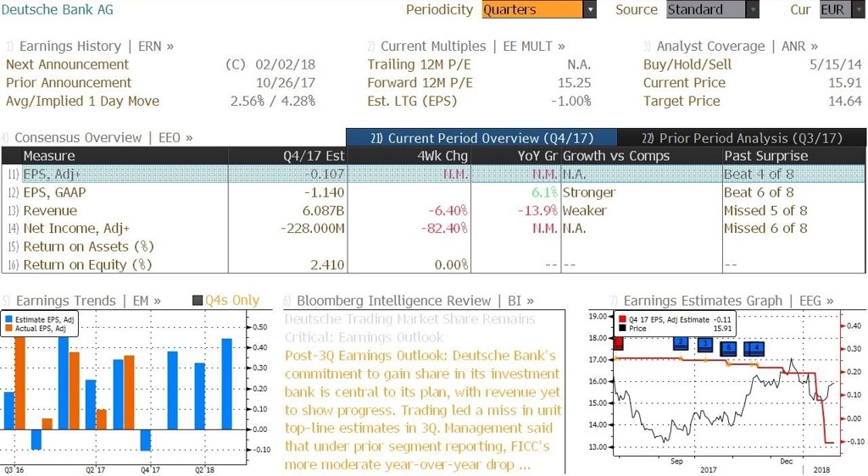Click blue Estimate EPS legend square
The image size is (868, 476).
coord(8,319)
